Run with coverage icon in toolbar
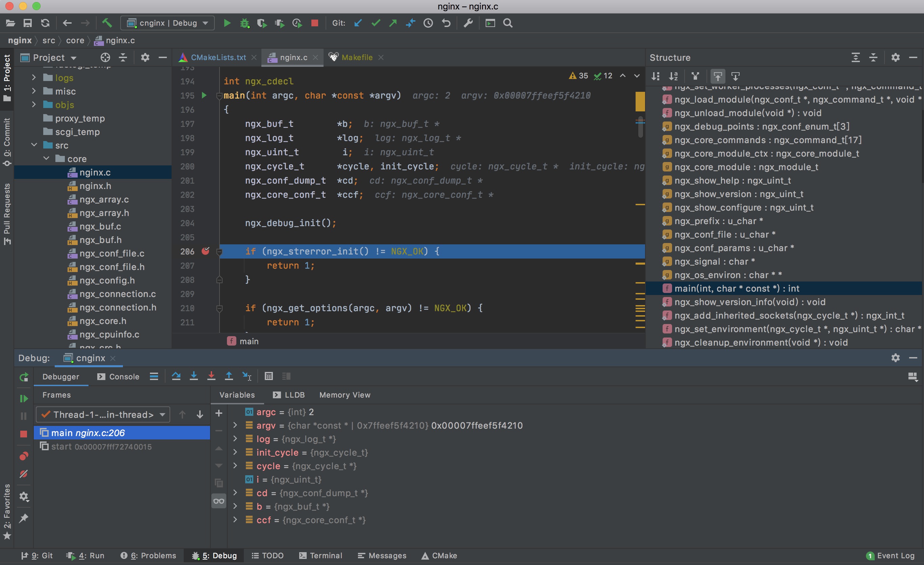 (262, 23)
